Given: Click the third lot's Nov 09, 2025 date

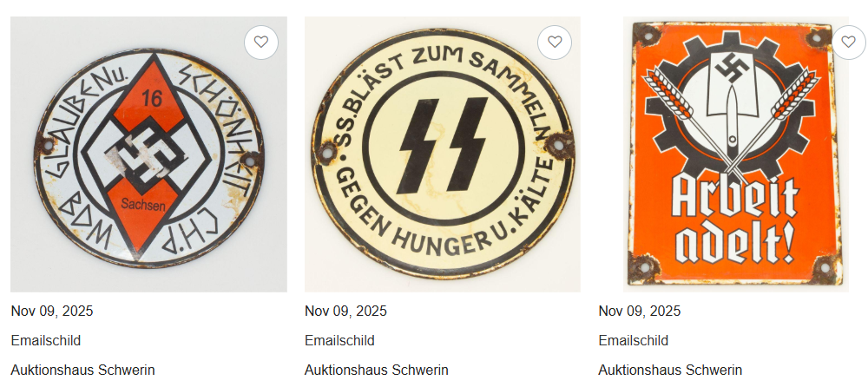Looking at the screenshot, I should pos(640,312).
